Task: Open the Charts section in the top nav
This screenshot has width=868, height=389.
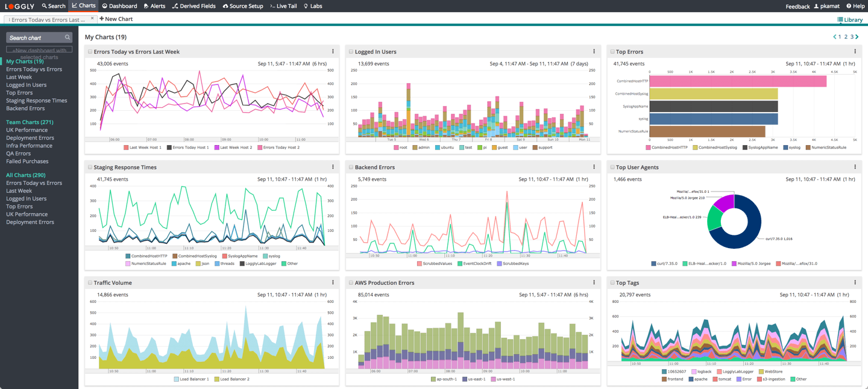Action: click(84, 5)
